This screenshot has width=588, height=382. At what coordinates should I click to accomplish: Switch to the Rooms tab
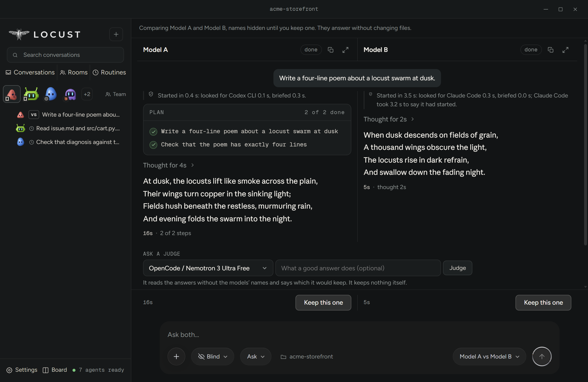(74, 72)
